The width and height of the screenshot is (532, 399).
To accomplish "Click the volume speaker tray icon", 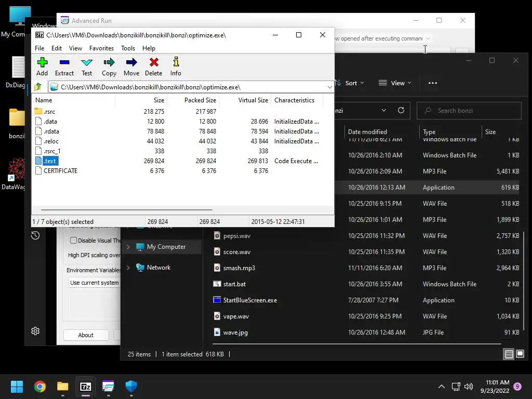I will (x=469, y=387).
